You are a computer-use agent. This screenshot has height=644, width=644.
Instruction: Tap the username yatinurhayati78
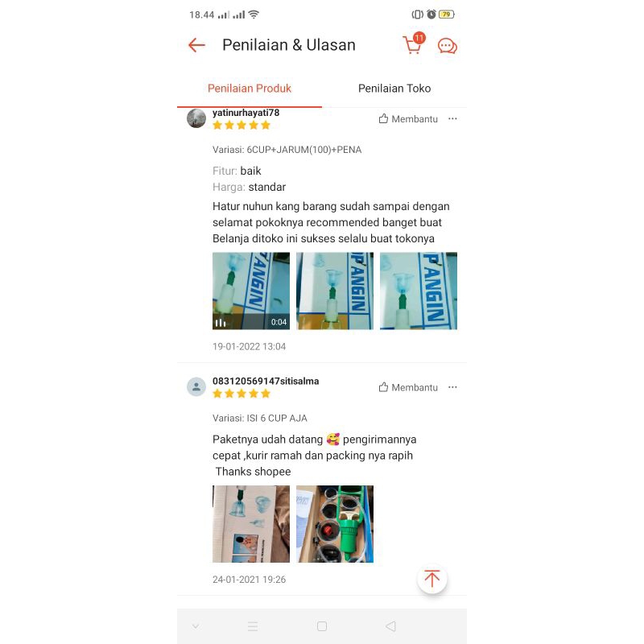(246, 113)
